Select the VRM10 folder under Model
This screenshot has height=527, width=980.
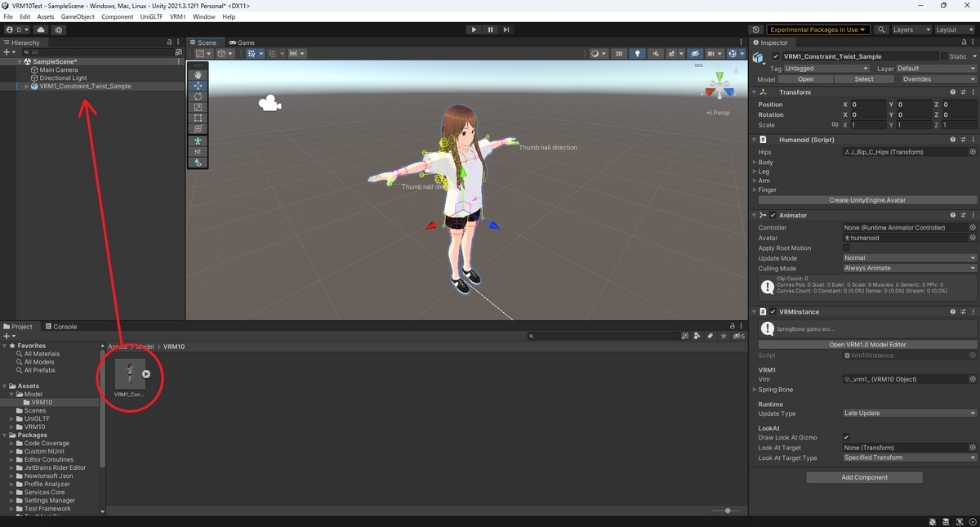click(42, 402)
